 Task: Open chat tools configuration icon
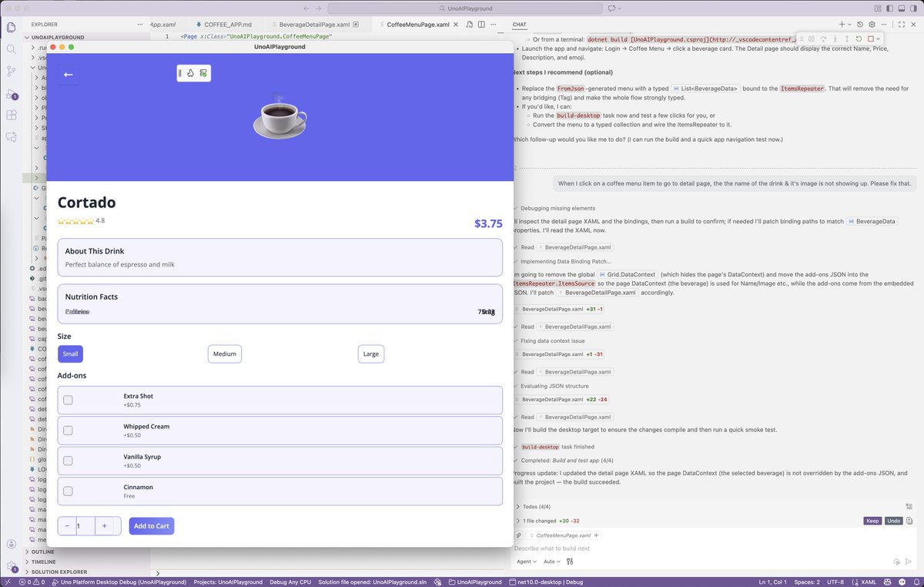tap(570, 562)
